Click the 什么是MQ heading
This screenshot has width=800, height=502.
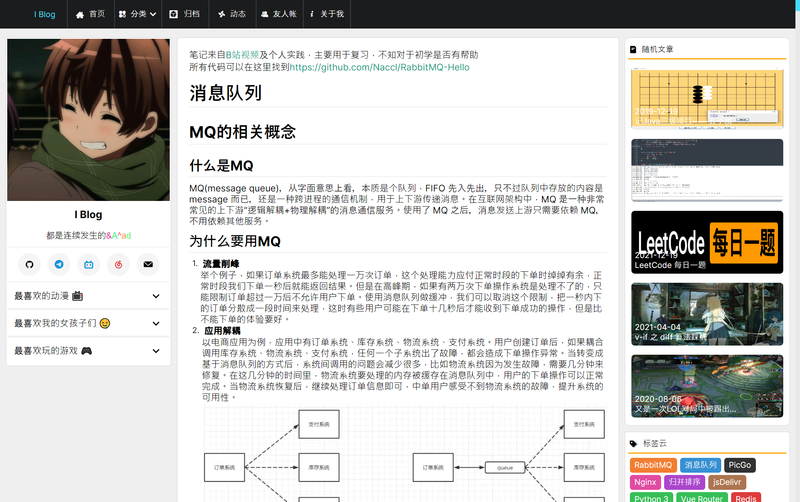(x=221, y=165)
